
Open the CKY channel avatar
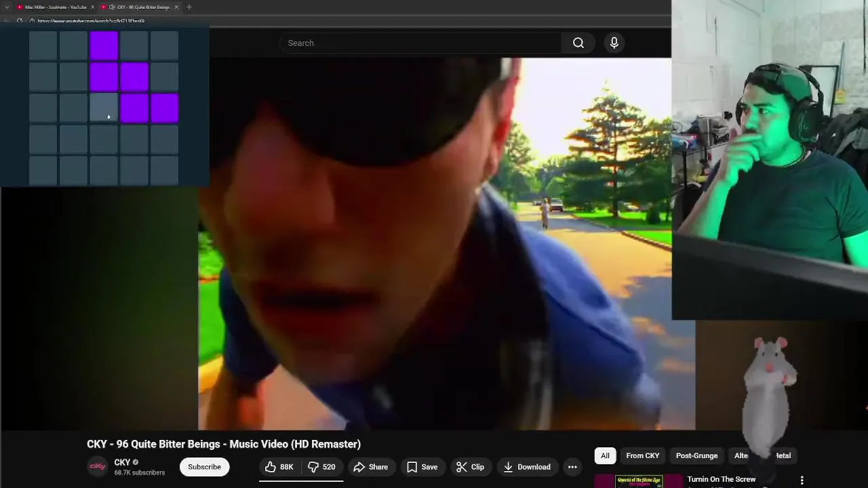click(98, 466)
